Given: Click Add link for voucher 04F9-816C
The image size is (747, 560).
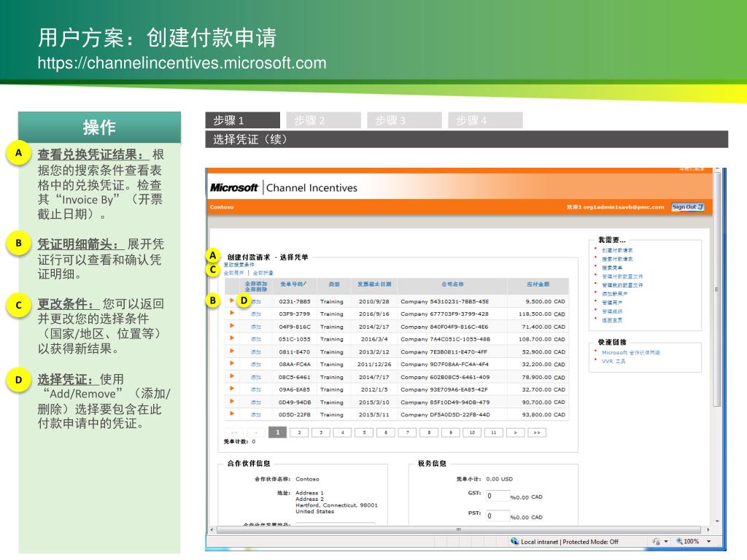Looking at the screenshot, I should (x=256, y=327).
